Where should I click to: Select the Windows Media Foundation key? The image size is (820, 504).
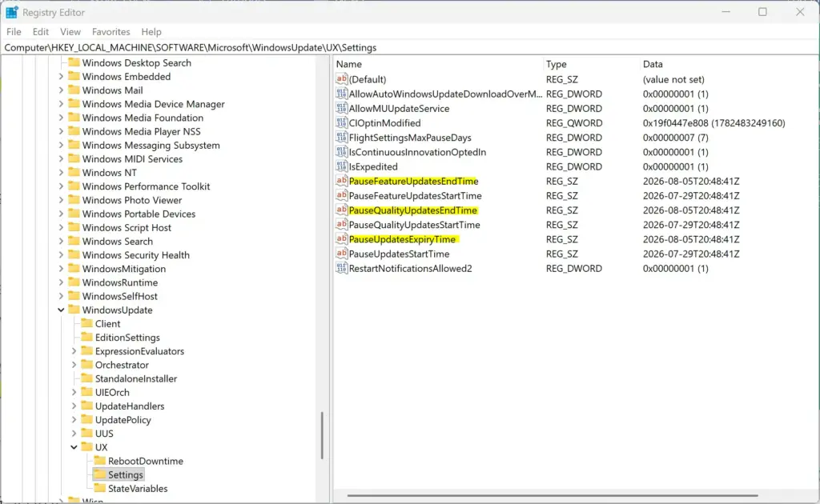[x=143, y=118]
